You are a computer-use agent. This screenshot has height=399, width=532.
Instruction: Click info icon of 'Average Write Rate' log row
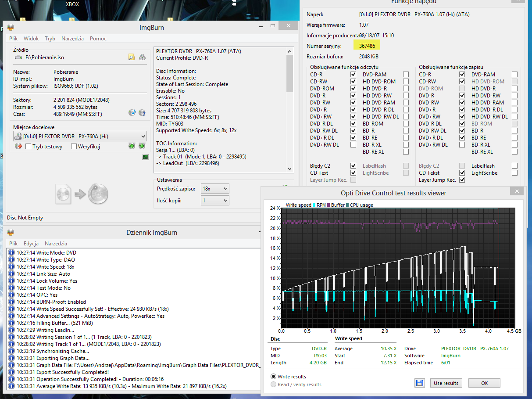[12, 386]
